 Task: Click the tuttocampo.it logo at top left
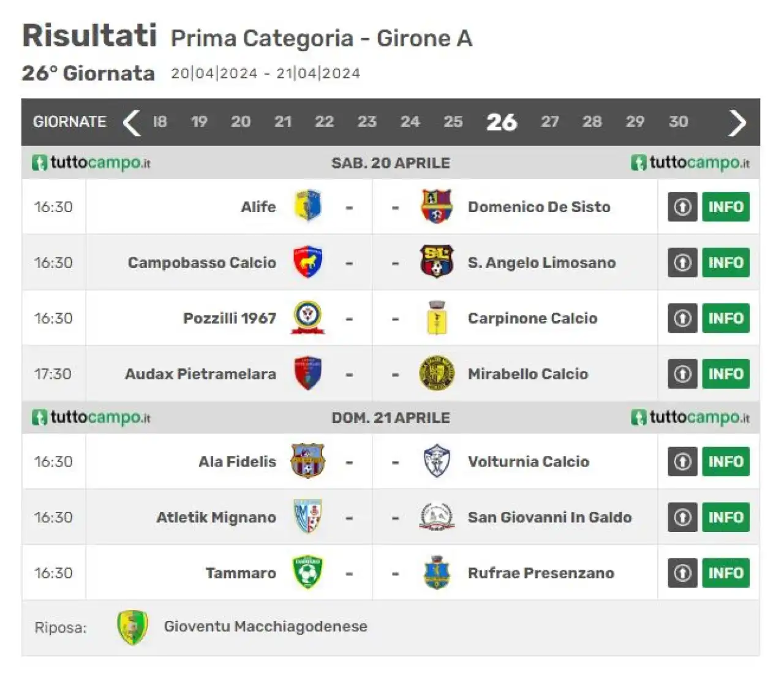click(91, 162)
